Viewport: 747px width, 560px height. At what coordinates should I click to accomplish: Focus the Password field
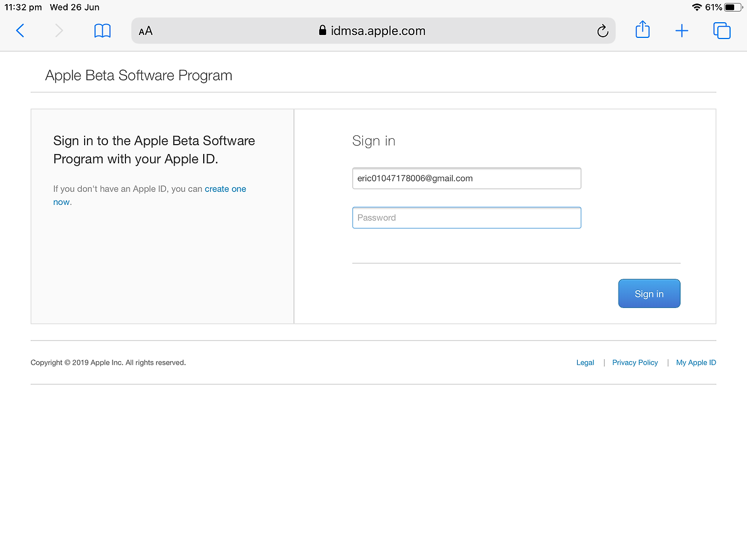pos(467,218)
